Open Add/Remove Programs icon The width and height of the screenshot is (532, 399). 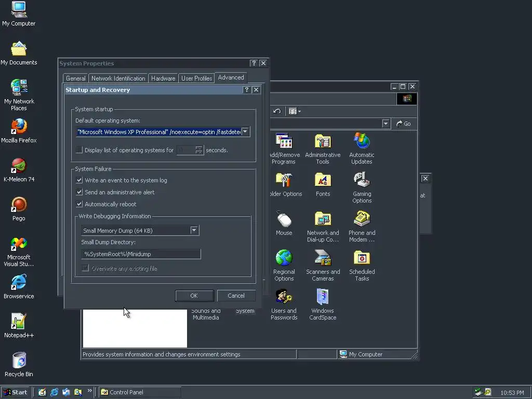[285, 149]
